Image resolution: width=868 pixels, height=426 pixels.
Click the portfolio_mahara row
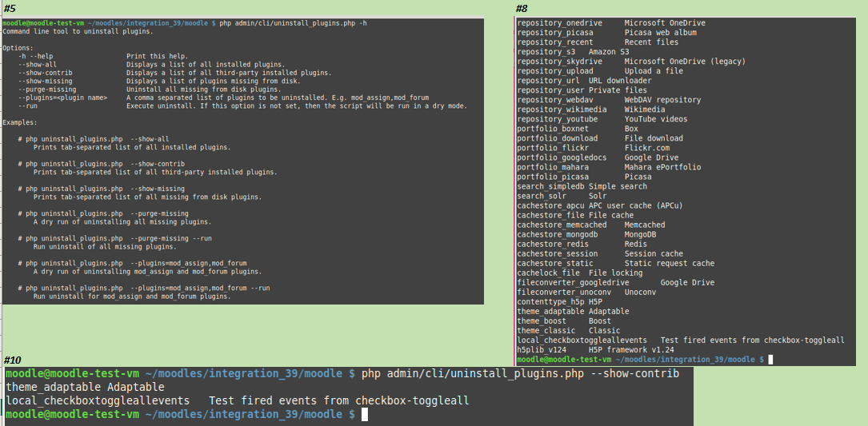609,167
